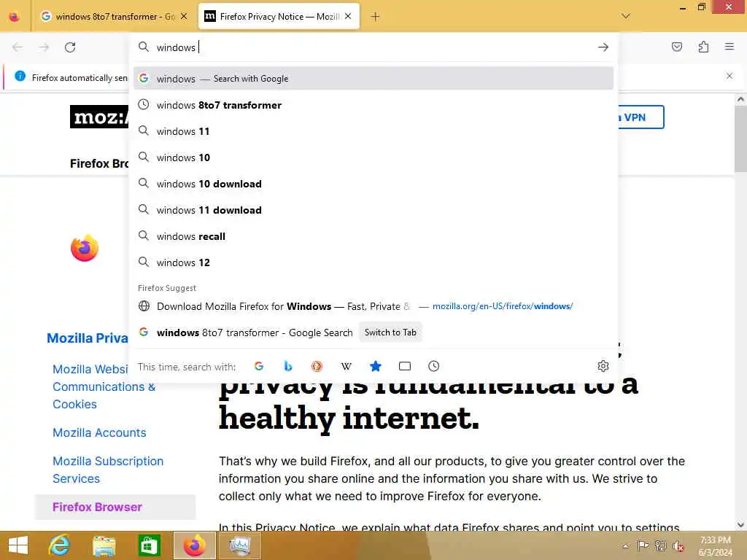747x560 pixels.
Task: Show hidden tray icons arrow
Action: (625, 545)
